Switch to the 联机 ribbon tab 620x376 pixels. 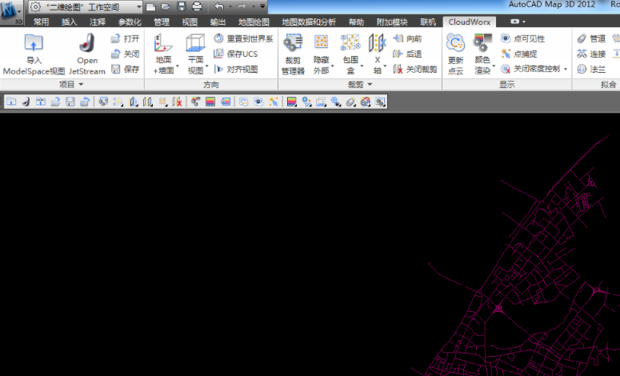428,22
